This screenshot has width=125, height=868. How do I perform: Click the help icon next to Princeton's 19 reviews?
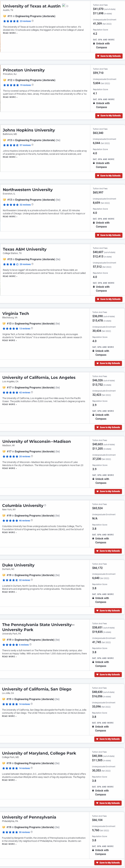point(33,85)
